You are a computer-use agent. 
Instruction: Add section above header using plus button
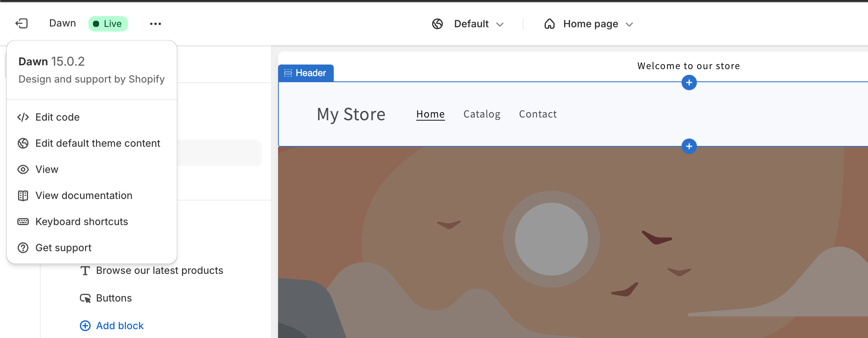point(689,83)
